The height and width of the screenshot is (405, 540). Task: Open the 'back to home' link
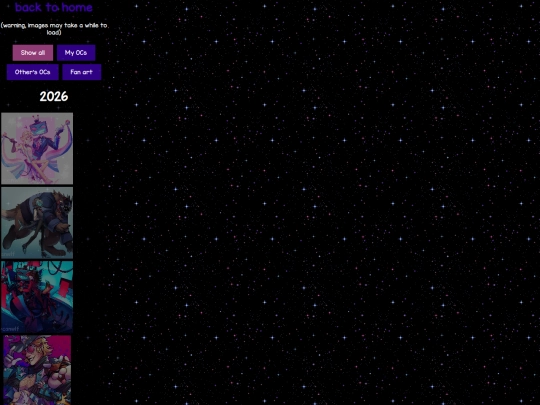click(x=54, y=7)
